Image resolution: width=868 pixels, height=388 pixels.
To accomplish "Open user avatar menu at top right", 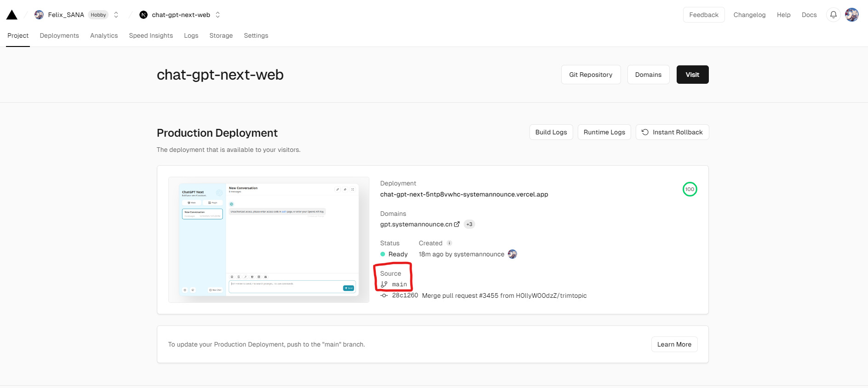I will (x=852, y=15).
